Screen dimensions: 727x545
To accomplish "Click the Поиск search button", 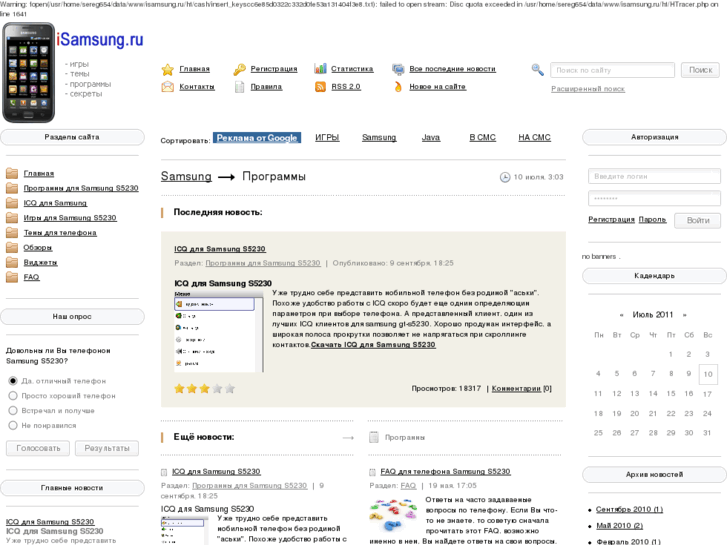I will click(x=701, y=70).
